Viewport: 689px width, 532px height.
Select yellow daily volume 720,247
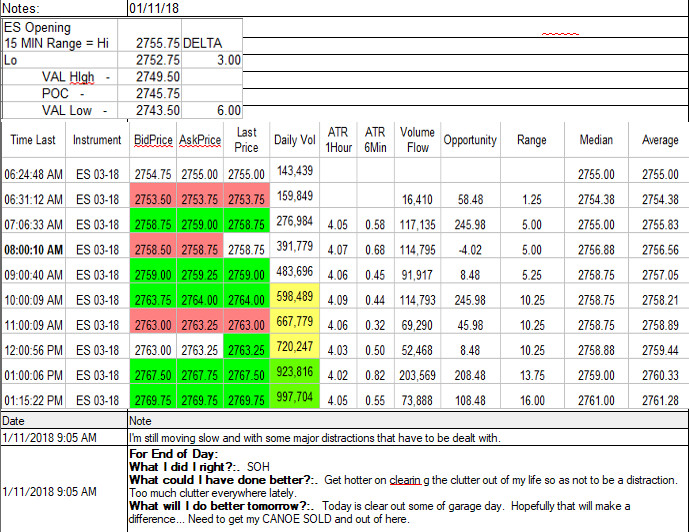pos(294,346)
